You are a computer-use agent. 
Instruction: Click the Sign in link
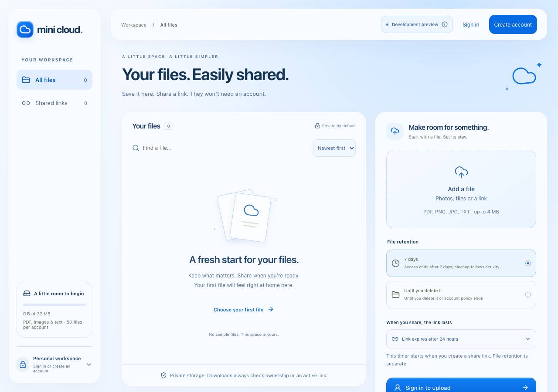click(471, 24)
